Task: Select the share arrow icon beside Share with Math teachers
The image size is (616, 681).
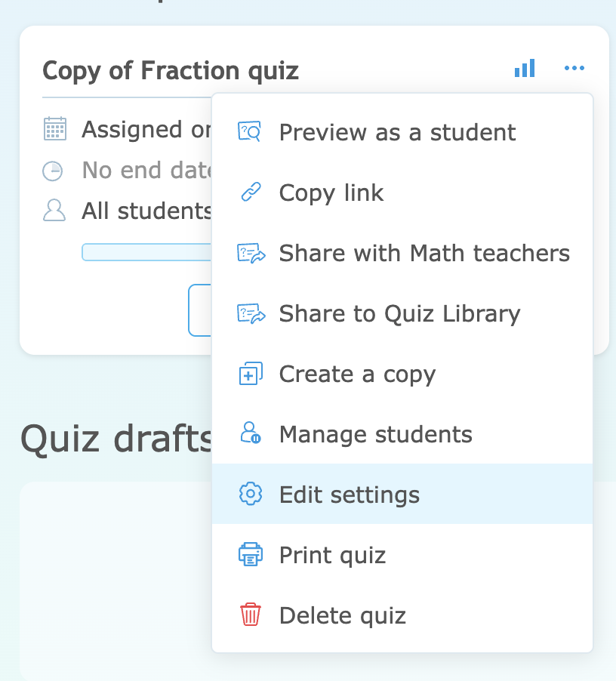Action: coord(251,253)
